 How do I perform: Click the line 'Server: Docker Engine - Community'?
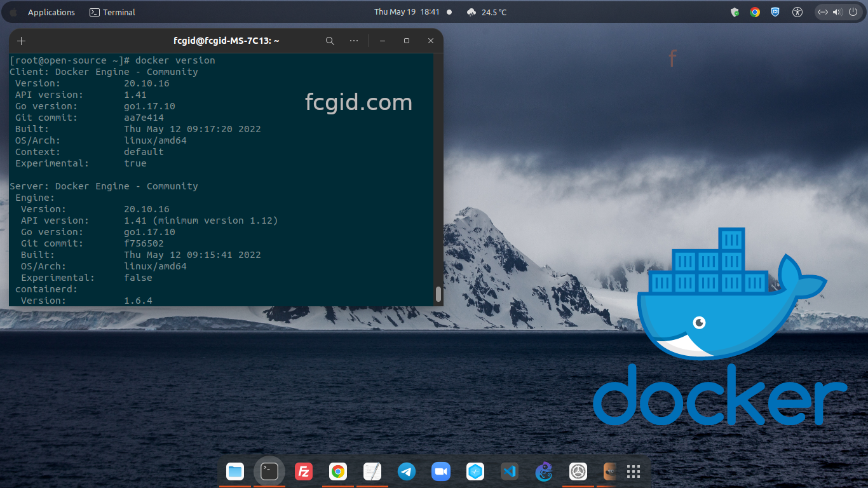[104, 186]
